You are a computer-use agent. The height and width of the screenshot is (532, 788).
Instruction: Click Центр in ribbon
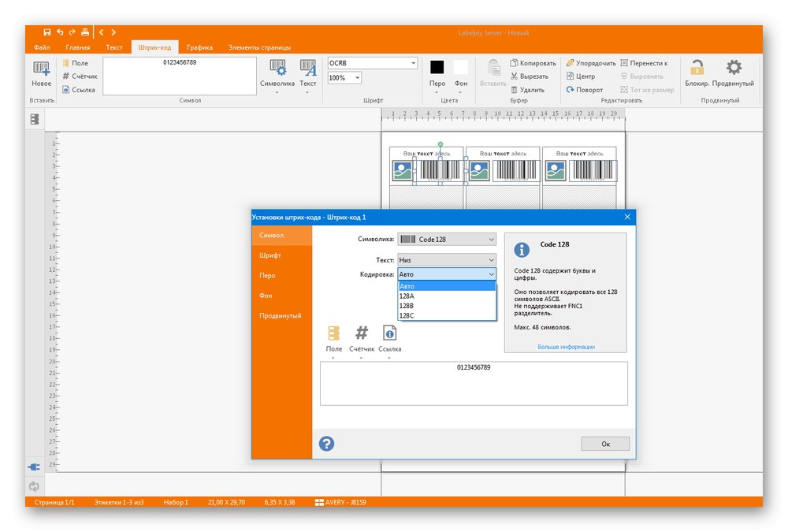(x=581, y=76)
